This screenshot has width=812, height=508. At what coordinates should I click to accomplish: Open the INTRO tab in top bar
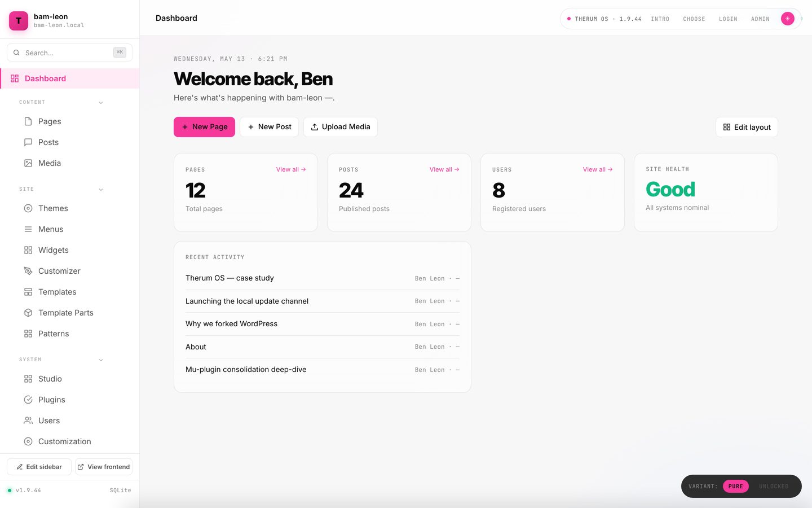click(x=660, y=19)
